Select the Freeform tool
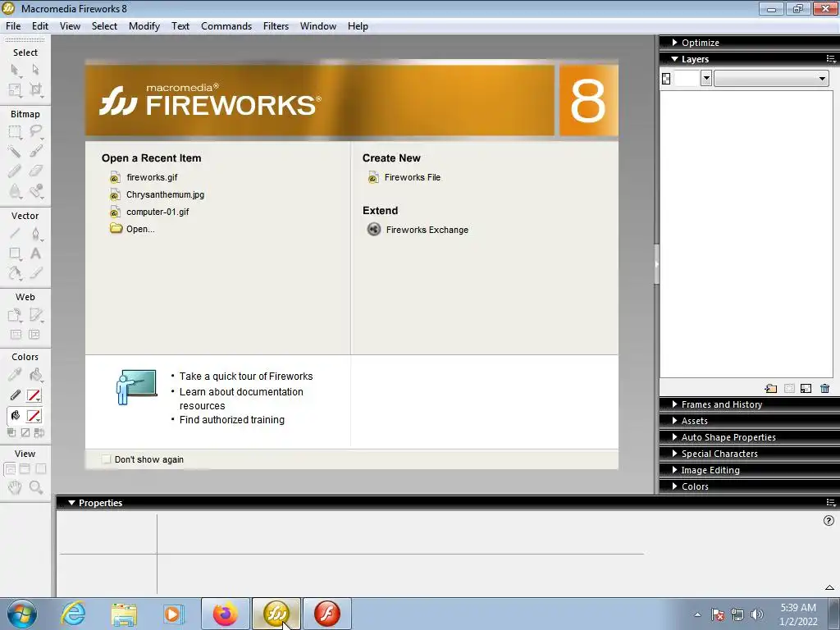Screen dimensions: 840x630 [x=15, y=273]
